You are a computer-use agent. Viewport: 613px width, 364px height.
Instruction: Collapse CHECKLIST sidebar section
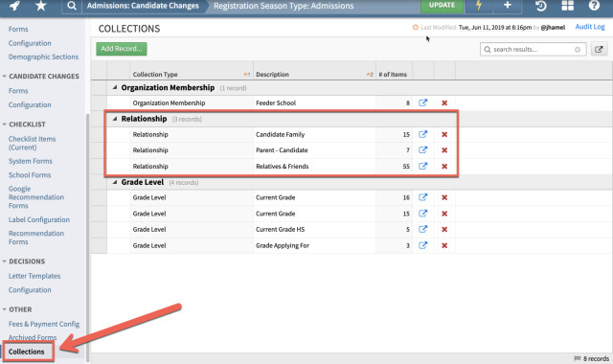click(x=4, y=125)
